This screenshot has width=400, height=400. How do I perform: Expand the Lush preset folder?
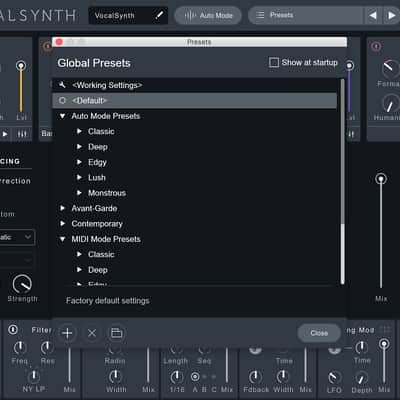click(79, 177)
